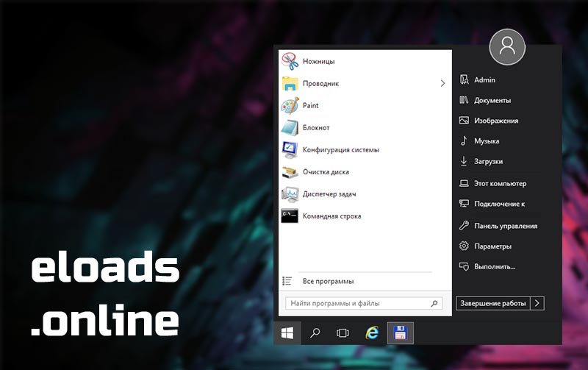Open Документы from the right panel
588x370 pixels.
tap(492, 100)
